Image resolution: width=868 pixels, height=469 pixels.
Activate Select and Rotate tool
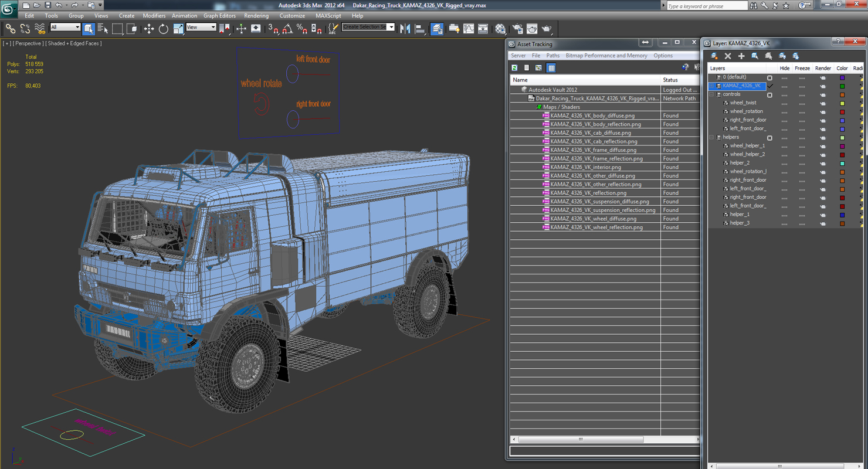pos(164,28)
